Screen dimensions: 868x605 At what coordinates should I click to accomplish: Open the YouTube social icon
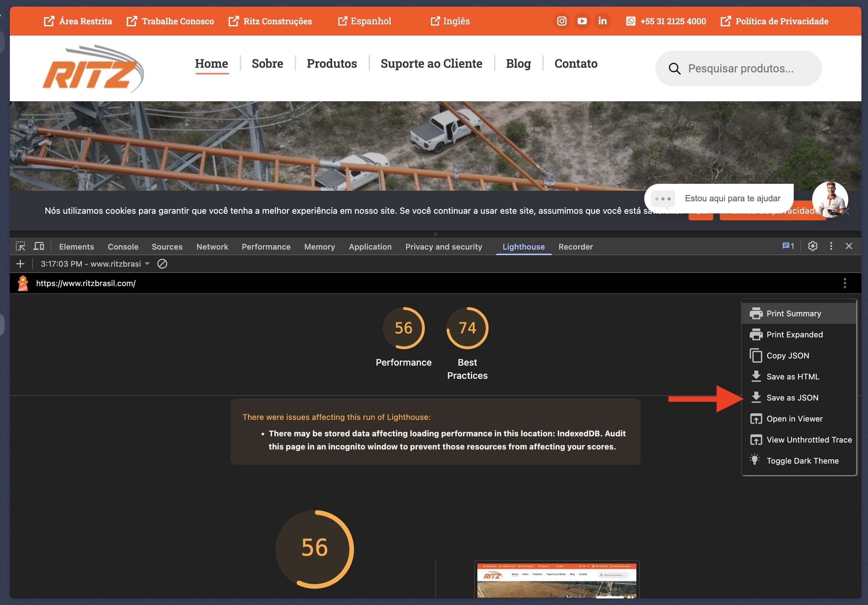point(582,21)
